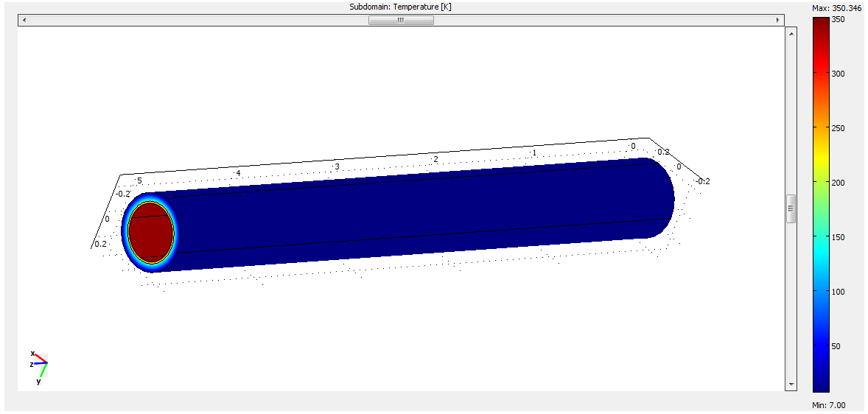Click the vertical scrollbar down arrow
868x414 pixels.
point(791,384)
